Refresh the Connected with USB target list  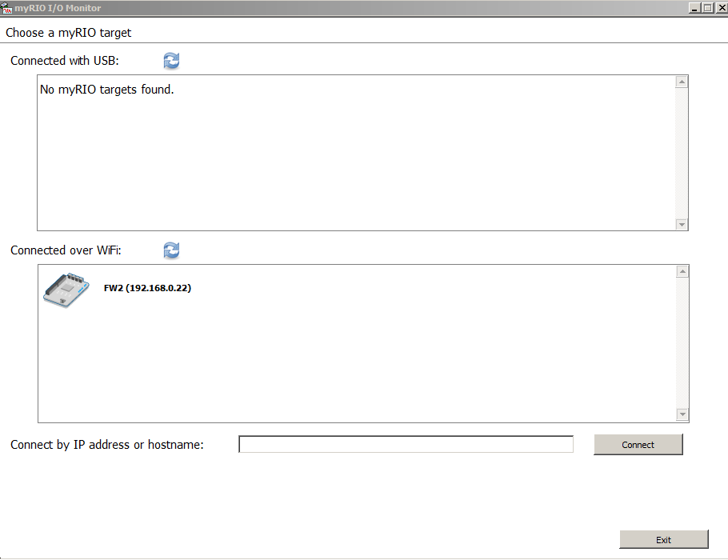click(171, 61)
